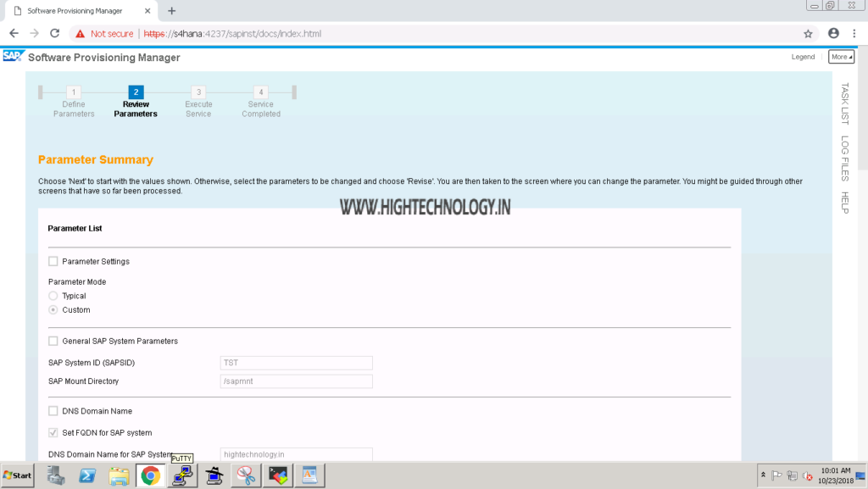Screen dimensions: 868x489
Task: Select the Custom parameter mode radio
Action: pos(53,310)
